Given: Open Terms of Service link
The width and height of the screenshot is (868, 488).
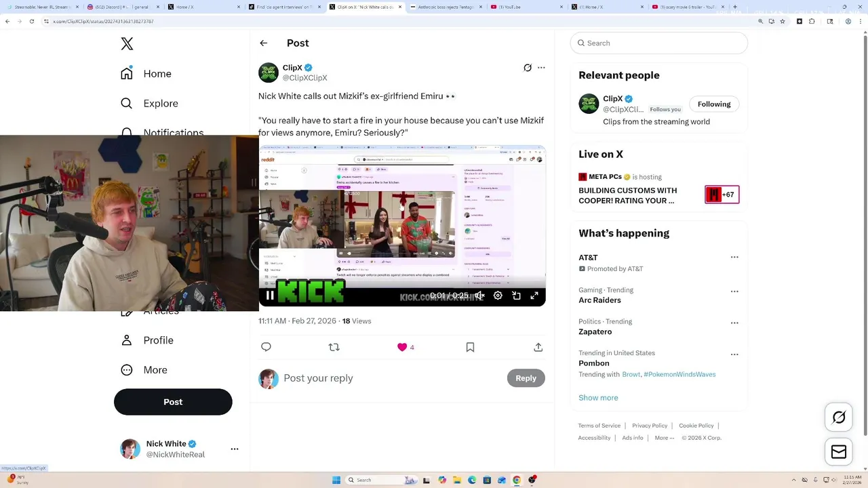Looking at the screenshot, I should click(599, 426).
